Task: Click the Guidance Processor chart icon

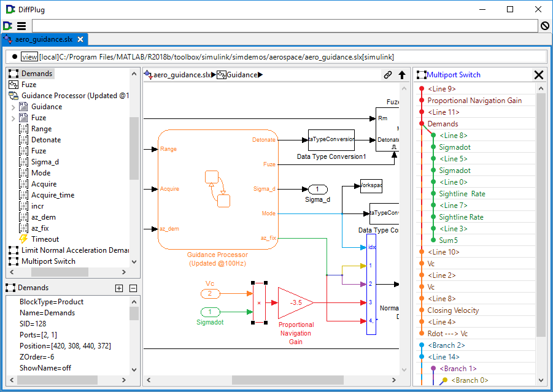Action: point(14,96)
